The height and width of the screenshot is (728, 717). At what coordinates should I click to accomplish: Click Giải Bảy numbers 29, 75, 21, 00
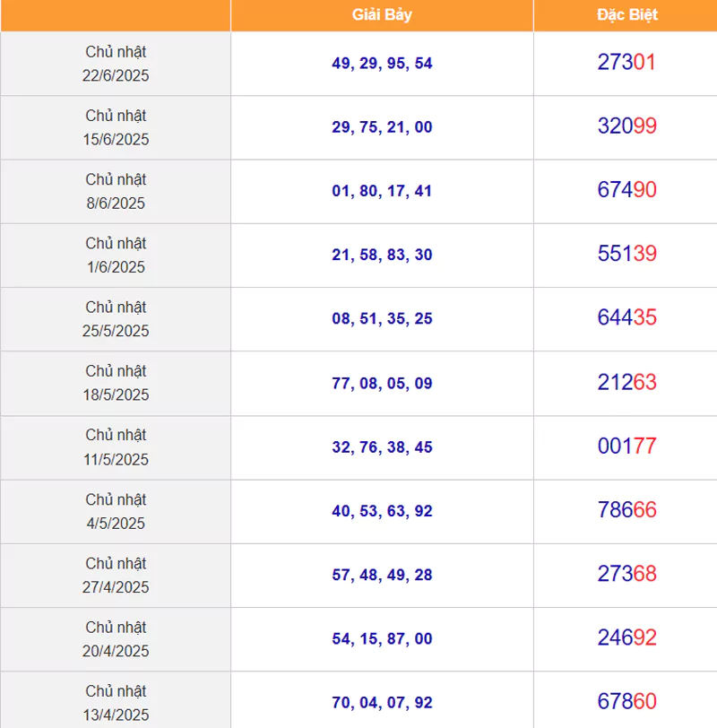pos(382,127)
